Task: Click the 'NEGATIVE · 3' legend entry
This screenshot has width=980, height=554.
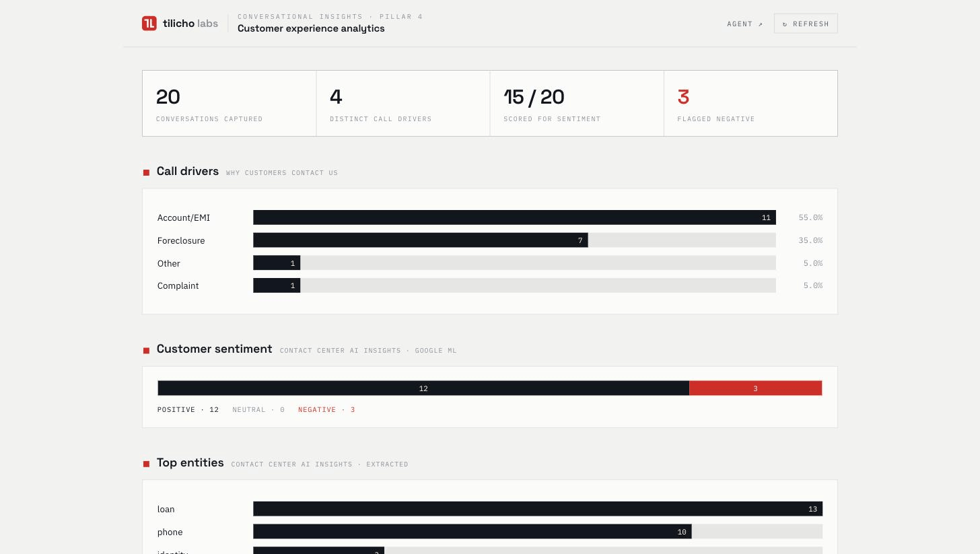Action: (327, 410)
